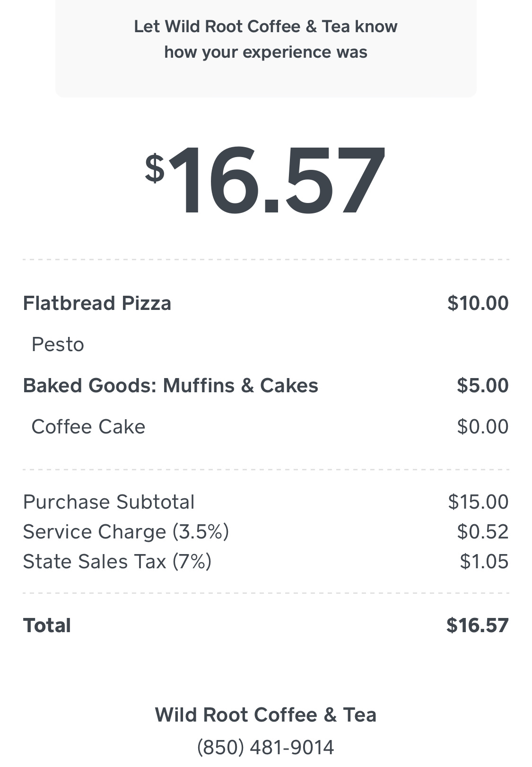This screenshot has width=532, height=767.
Task: Click the bold Total label
Action: [47, 626]
